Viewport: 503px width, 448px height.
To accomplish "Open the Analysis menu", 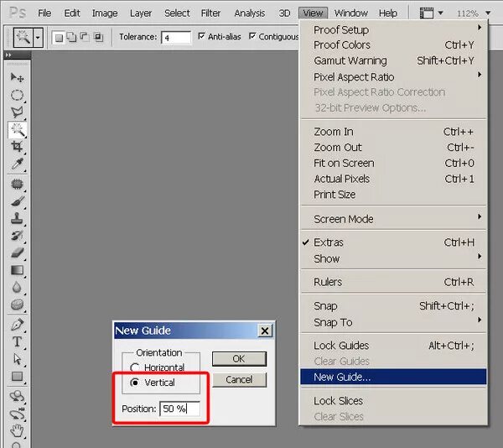I will pyautogui.click(x=249, y=13).
